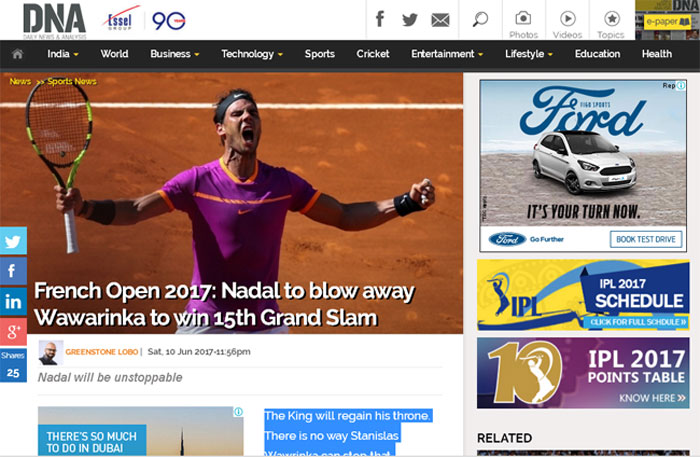Screen dimensions: 700x457
Task: Open the IPL 2017 Points Table banner
Action: point(583,373)
